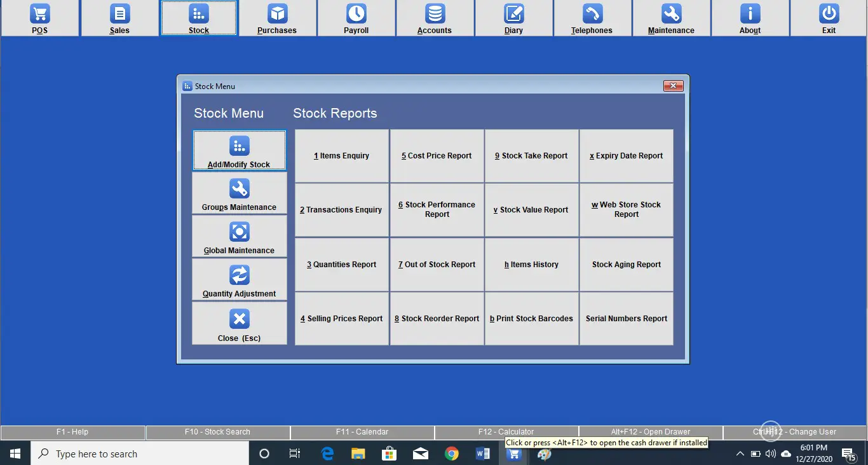
Task: Click Change User bar button
Action: click(795, 432)
